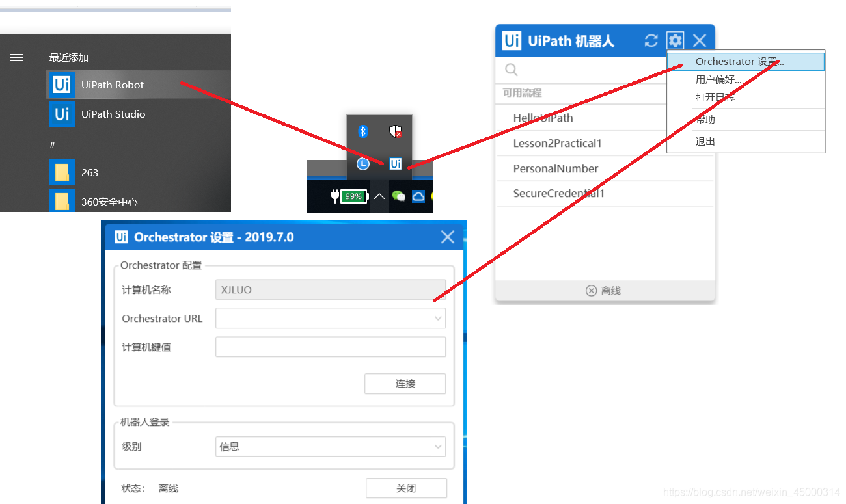Image resolution: width=846 pixels, height=504 pixels.
Task: Open the UiPath Robot tray icon
Action: [x=395, y=164]
